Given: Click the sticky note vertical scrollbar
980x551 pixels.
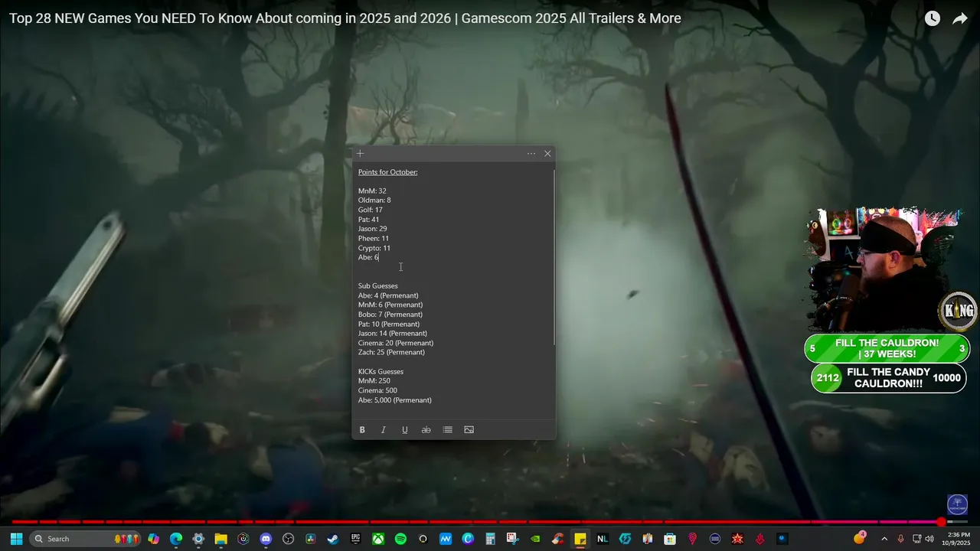Looking at the screenshot, I should 554,257.
